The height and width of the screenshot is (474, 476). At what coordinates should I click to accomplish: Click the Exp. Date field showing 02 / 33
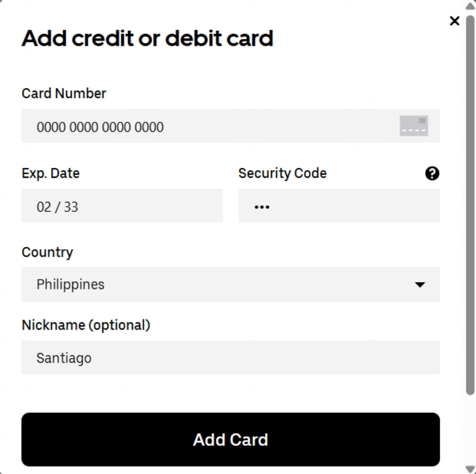122,206
